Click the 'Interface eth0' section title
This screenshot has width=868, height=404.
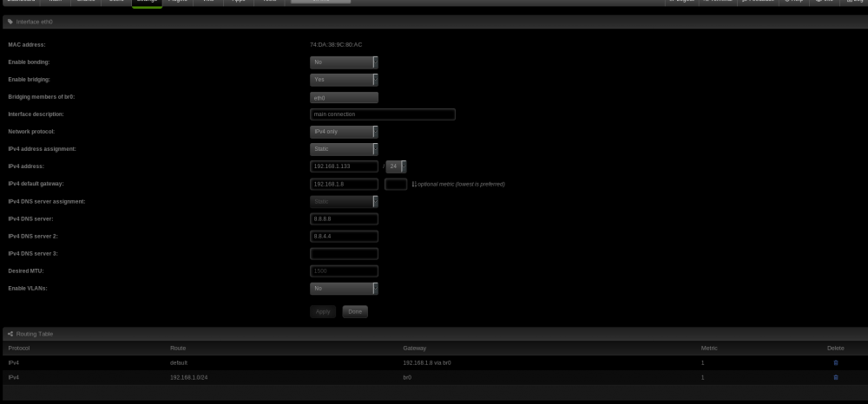point(35,22)
